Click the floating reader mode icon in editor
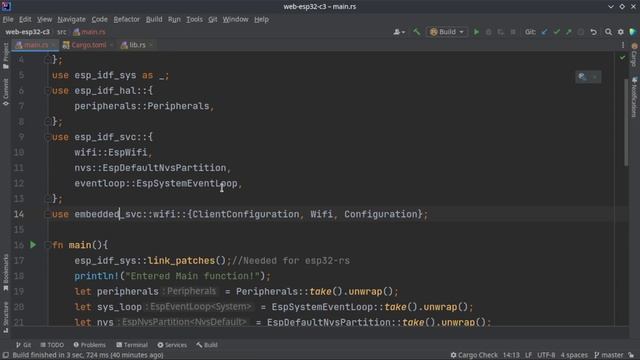 582,77
